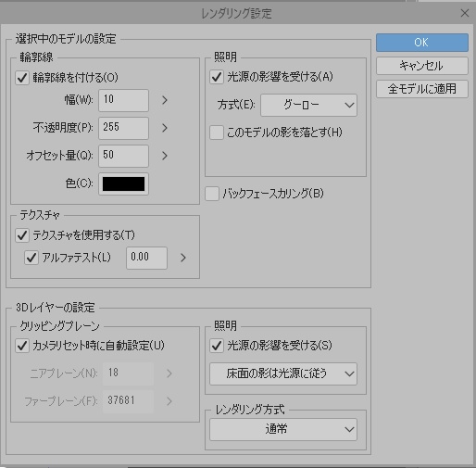Click the 幅(W) input field
This screenshot has width=476, height=468.
[x=123, y=100]
